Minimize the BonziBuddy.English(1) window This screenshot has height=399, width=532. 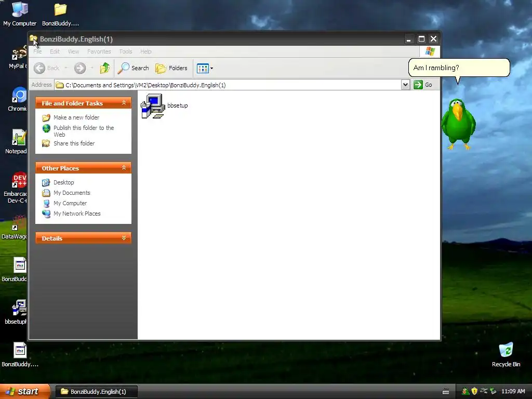[409, 39]
